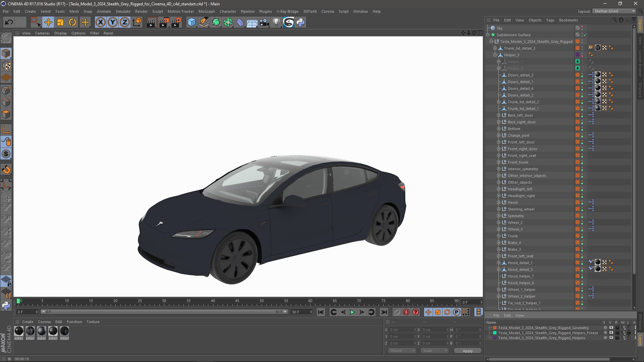Select Texture mode checkered icon in left toolbar
This screenshot has height=362, width=644.
click(x=6, y=66)
